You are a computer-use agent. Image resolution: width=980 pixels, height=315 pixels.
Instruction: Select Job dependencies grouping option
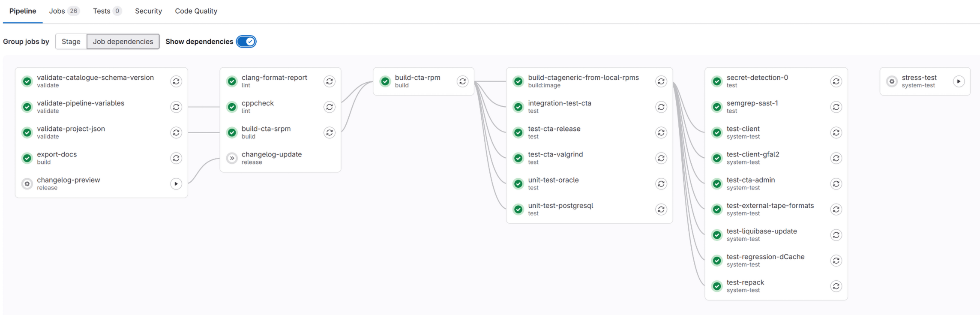tap(123, 42)
